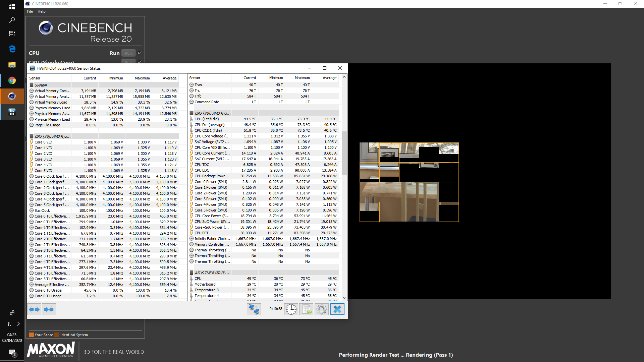Switch to Google Chrome on the taskbar
The image size is (644, 362).
12,80
